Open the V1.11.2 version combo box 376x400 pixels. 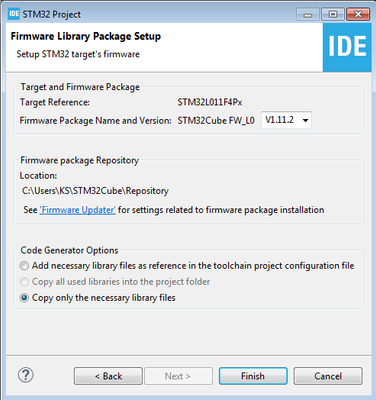click(x=286, y=120)
